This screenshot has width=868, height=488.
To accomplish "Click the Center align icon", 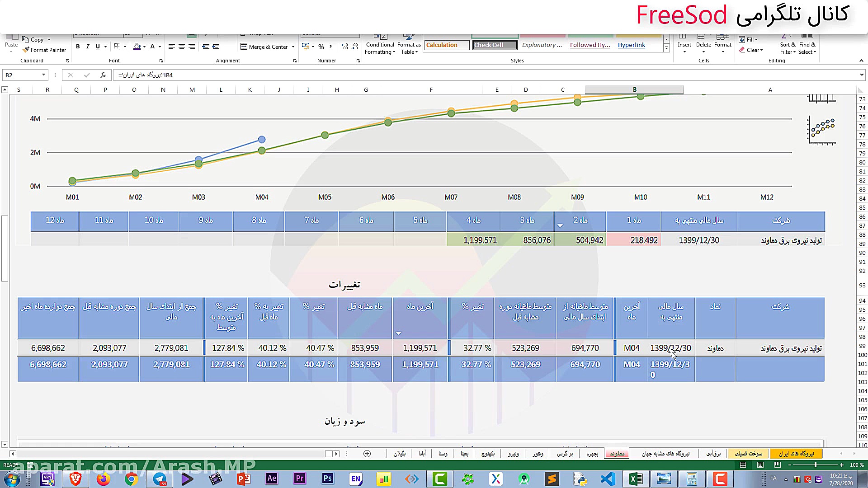I will click(x=181, y=47).
